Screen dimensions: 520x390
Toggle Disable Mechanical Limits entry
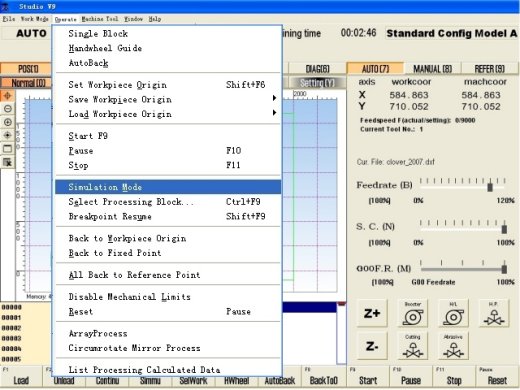(168, 297)
